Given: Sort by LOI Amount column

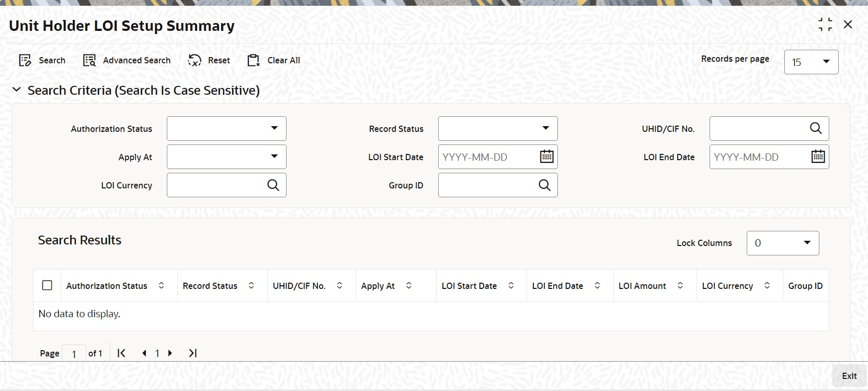Looking at the screenshot, I should [680, 285].
